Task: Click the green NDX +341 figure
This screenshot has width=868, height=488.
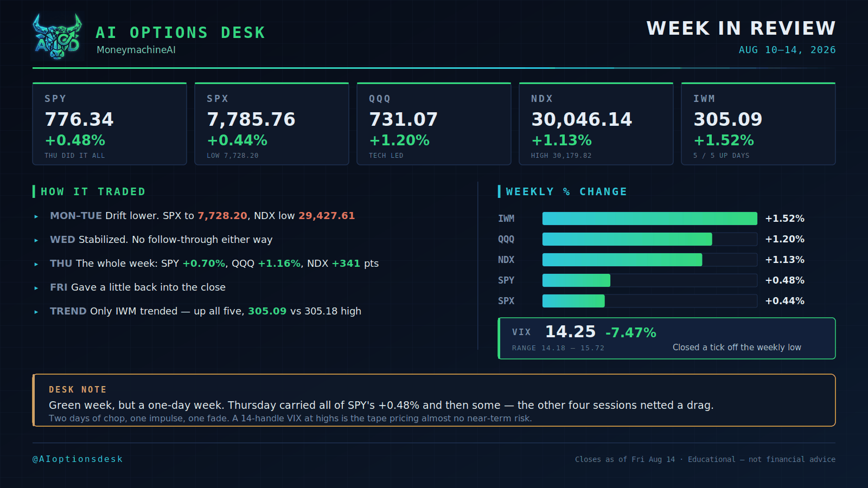Action: tap(346, 264)
